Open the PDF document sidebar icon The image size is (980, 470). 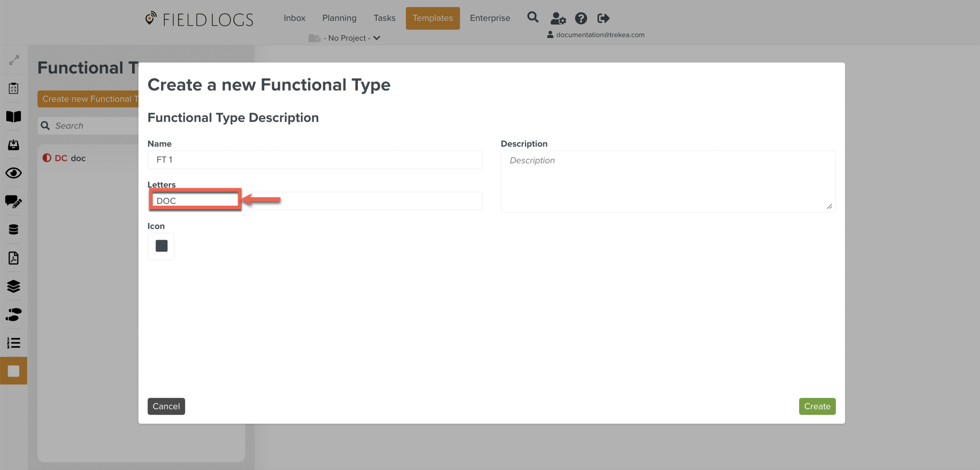[x=14, y=258]
